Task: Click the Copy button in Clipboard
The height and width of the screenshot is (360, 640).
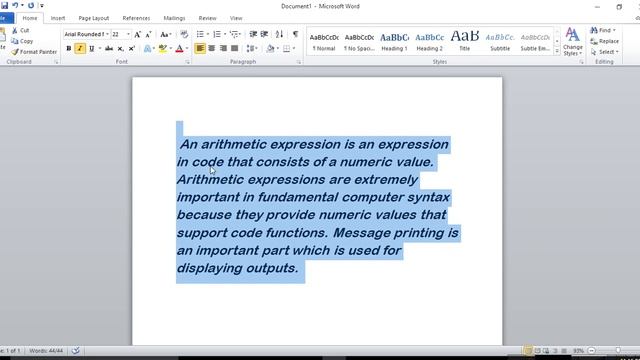Action: point(22,41)
